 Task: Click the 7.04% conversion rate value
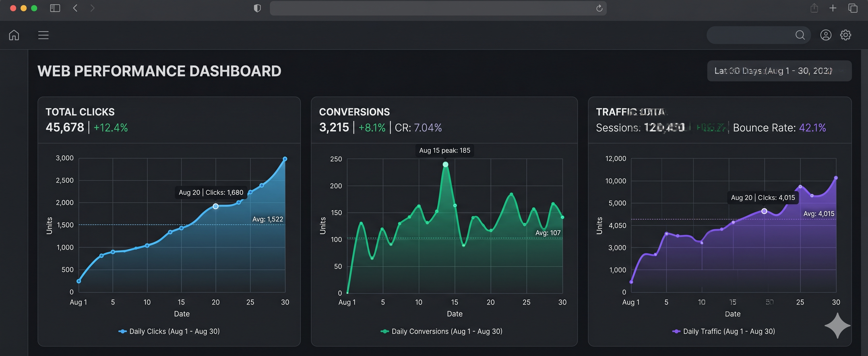(427, 128)
